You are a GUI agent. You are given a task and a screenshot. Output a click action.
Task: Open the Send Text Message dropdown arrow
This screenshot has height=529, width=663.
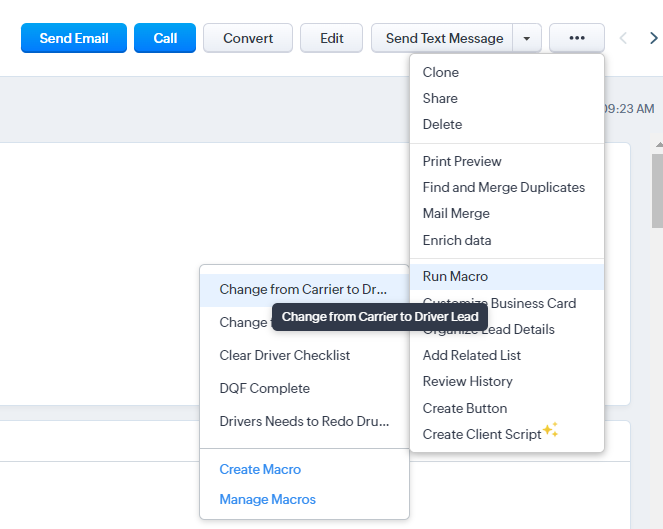coord(527,38)
